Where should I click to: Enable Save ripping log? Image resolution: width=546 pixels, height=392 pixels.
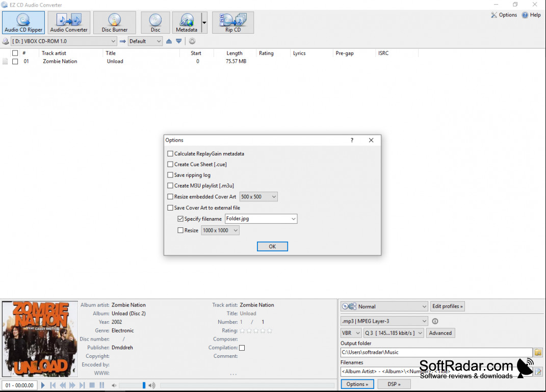click(170, 175)
